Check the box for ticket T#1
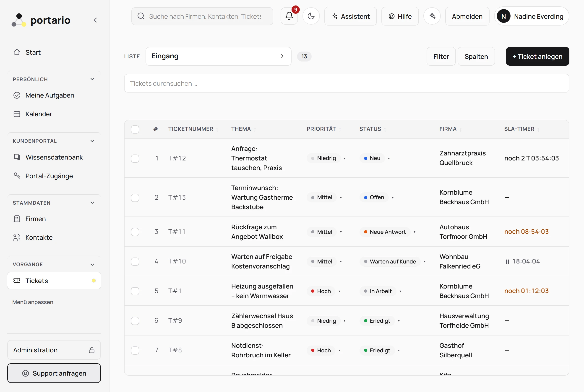584x392 pixels. point(135,291)
